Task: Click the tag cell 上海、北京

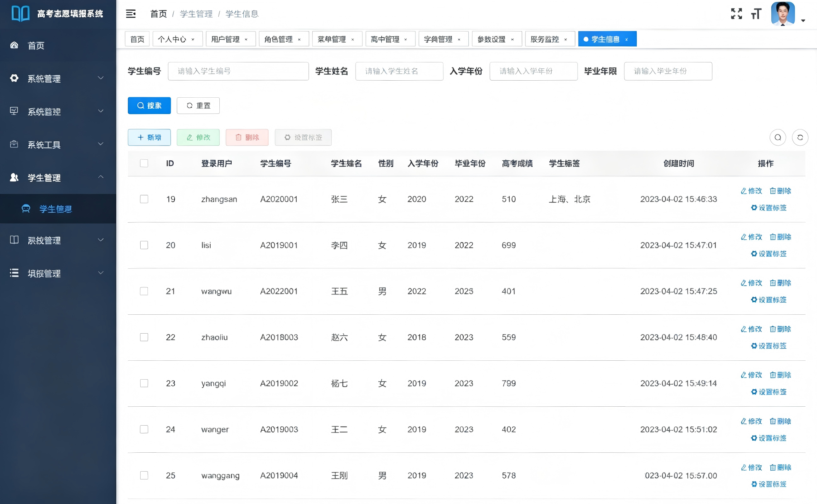Action: tap(570, 199)
